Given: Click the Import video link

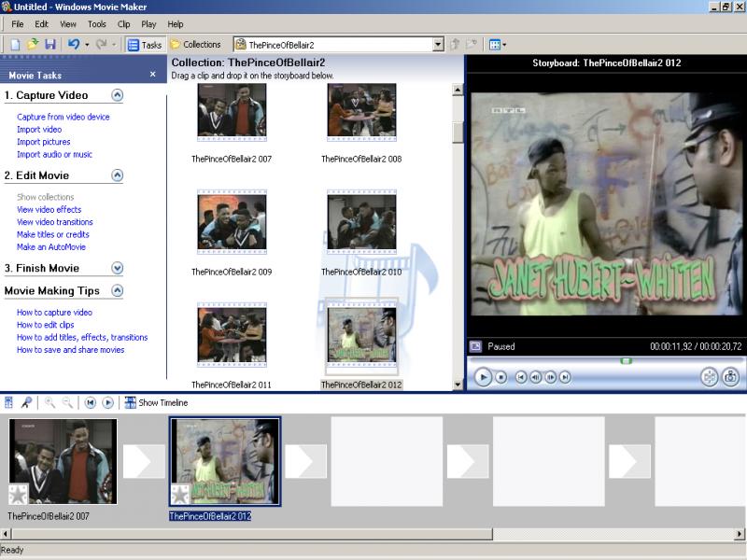Looking at the screenshot, I should coord(39,129).
